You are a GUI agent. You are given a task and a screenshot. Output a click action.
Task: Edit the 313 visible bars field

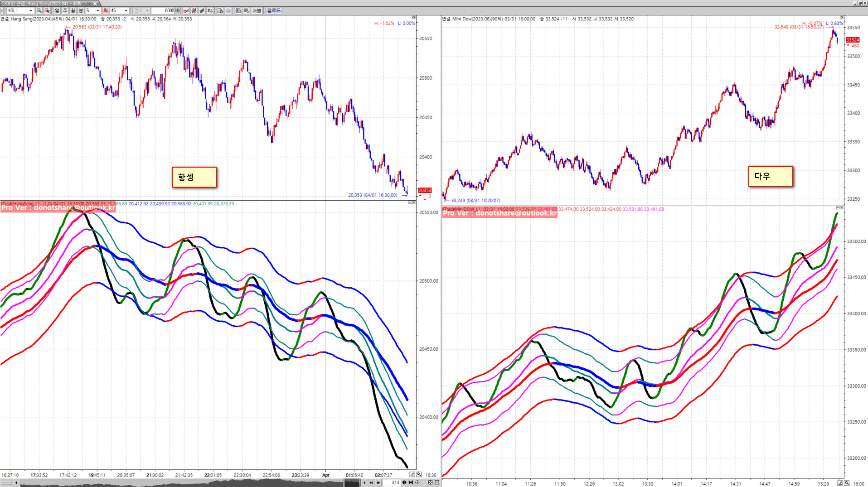click(x=392, y=483)
